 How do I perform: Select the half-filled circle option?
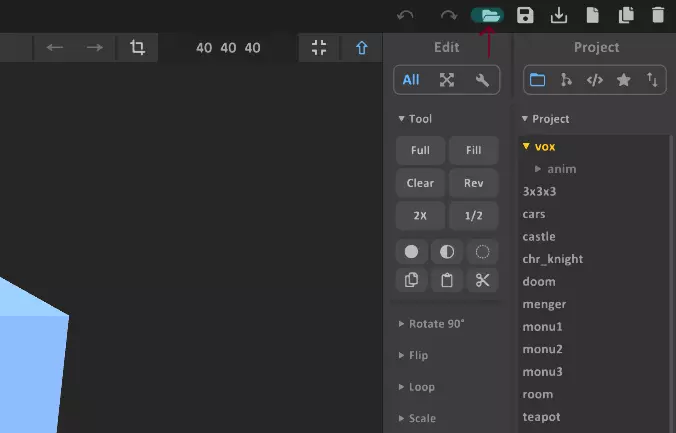(x=447, y=252)
